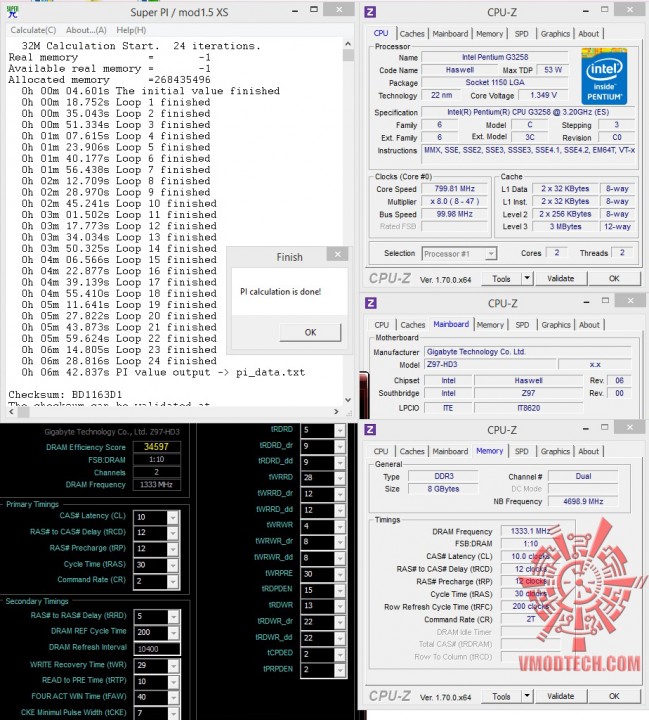
Task: Open the Calculate(C) menu in Super PI
Action: pyautogui.click(x=33, y=30)
